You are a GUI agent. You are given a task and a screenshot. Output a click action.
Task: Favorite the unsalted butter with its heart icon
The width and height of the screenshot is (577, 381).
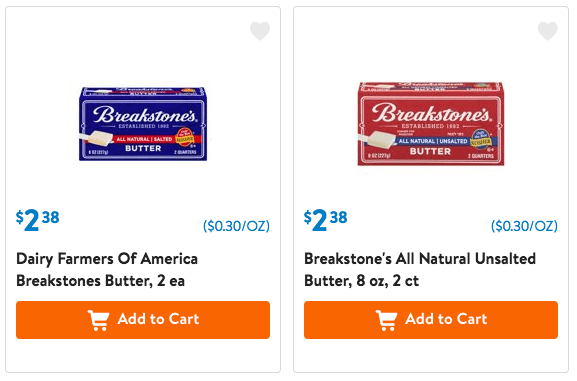coord(548,31)
